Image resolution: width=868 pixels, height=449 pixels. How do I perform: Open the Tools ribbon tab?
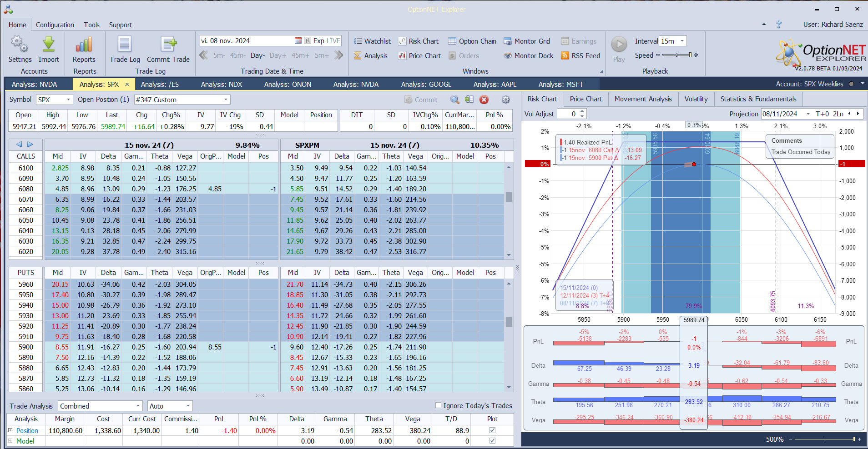[x=91, y=25]
